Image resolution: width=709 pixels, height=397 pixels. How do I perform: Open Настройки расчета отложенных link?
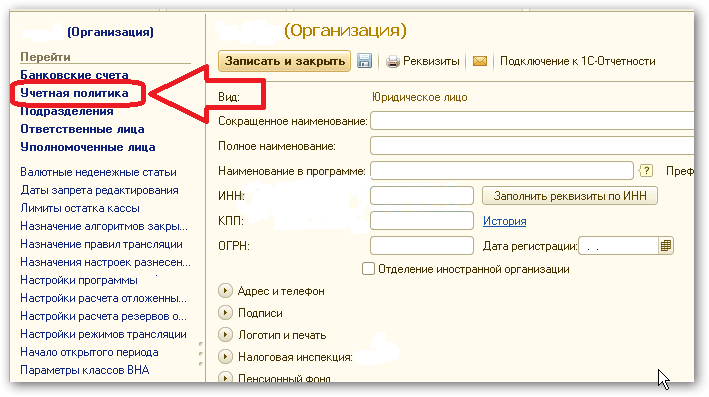pos(103,298)
